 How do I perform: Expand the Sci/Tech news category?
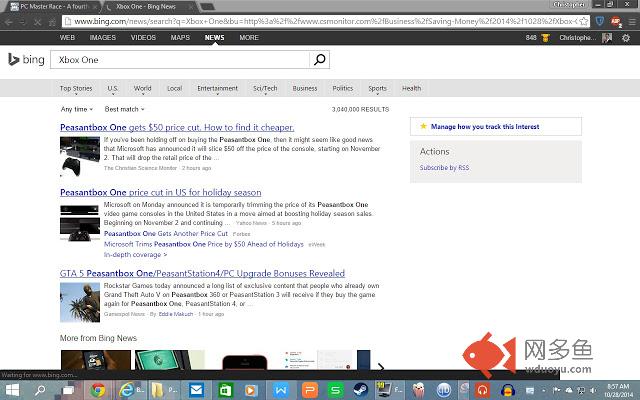pos(265,89)
